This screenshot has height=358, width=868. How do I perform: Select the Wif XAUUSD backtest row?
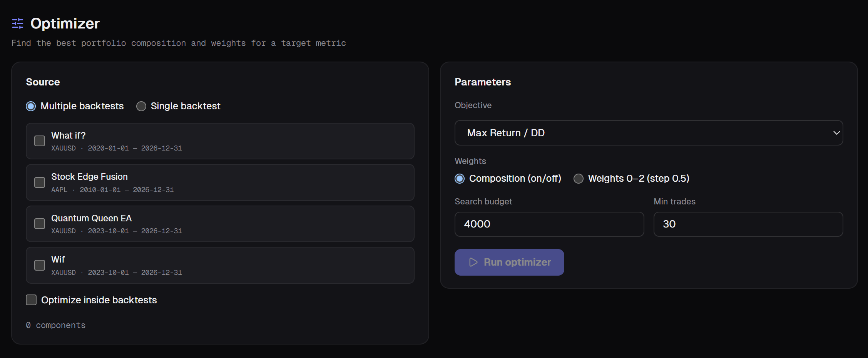click(x=220, y=265)
